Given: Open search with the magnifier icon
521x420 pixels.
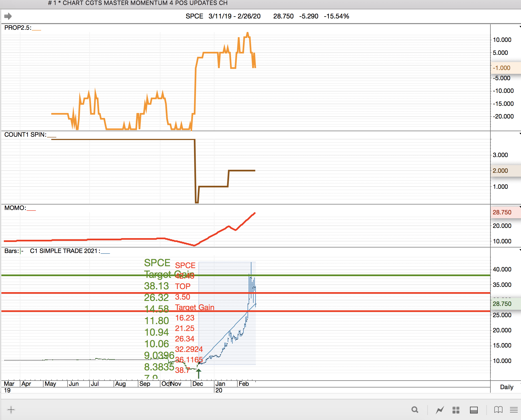Looking at the screenshot, I should click(x=415, y=410).
